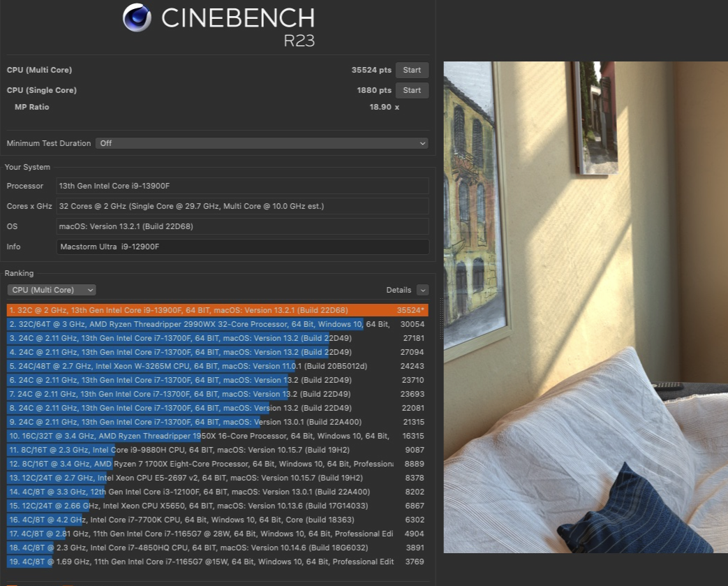Open the Minimum Test Duration dropdown

[x=262, y=143]
